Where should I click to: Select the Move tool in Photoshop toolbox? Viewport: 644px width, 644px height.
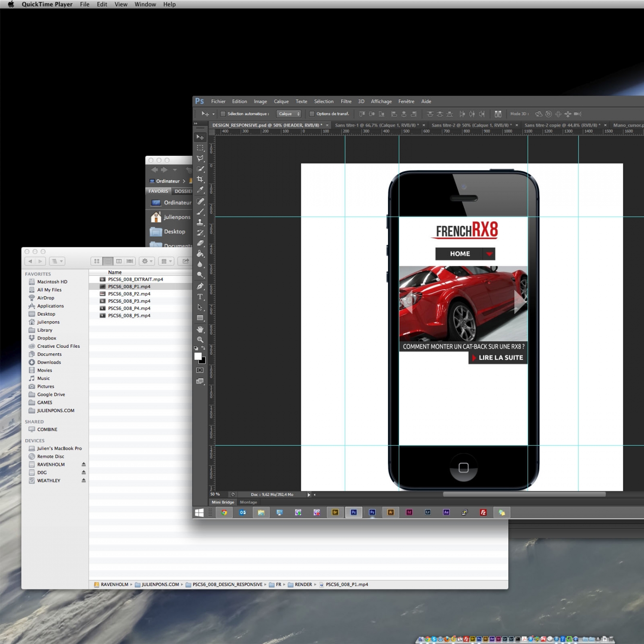(200, 137)
